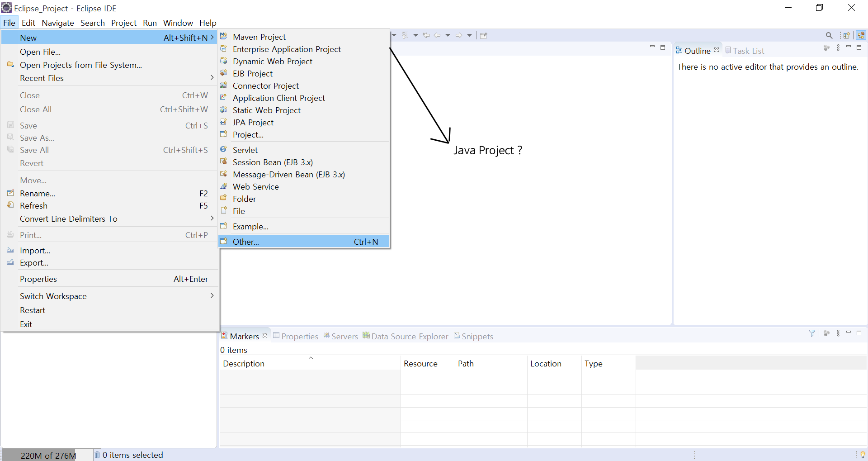
Task: Click the Refresh icon in File menu
Action: pyautogui.click(x=10, y=205)
